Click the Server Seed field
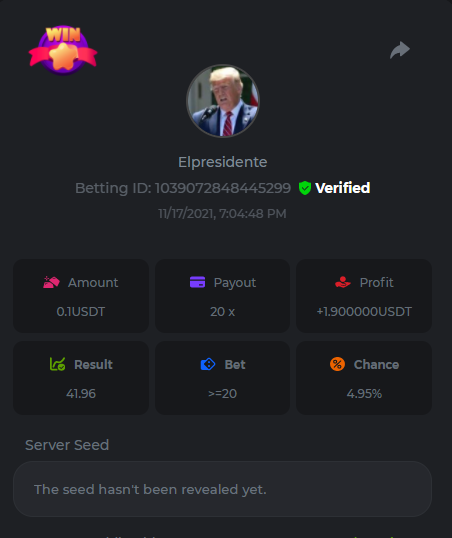This screenshot has height=538, width=452. point(222,489)
